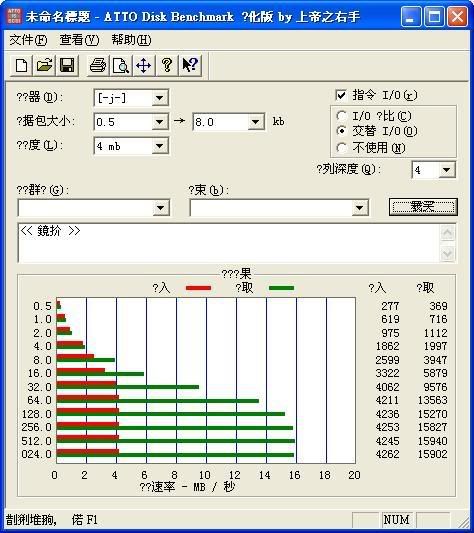Image resolution: width=474 pixels, height=533 pixels.
Task: Click the read value 15270
Action: 433,414
